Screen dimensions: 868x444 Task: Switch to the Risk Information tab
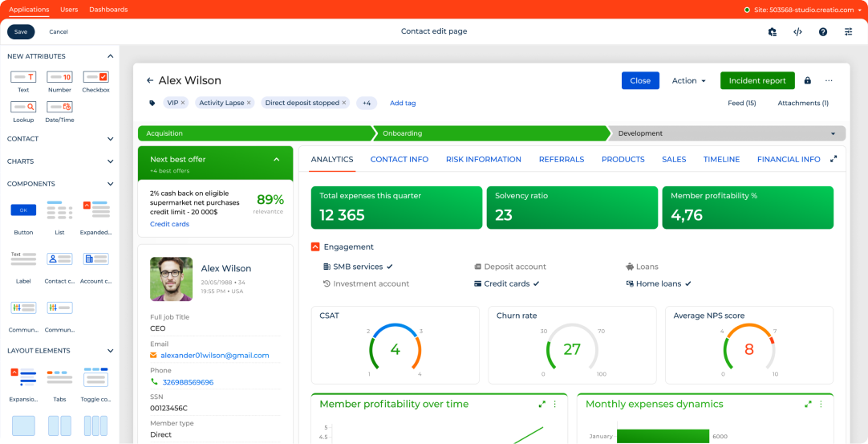click(x=483, y=159)
